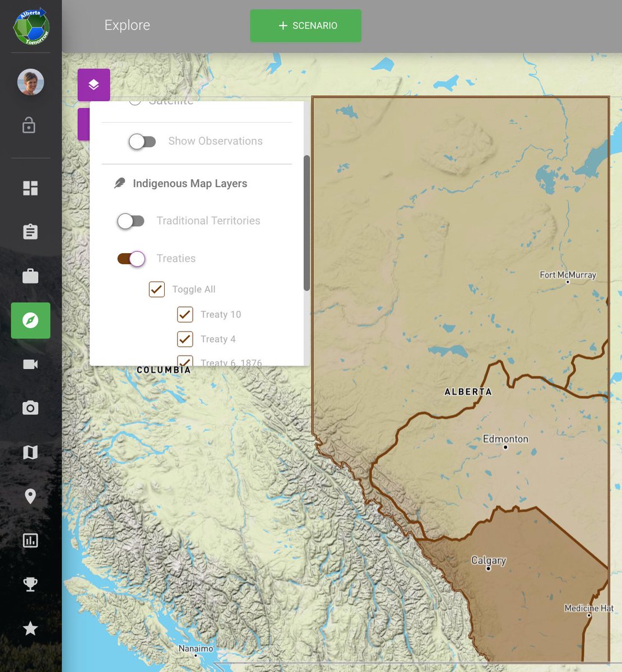Viewport: 622px width, 672px height.
Task: Select the location pin icon
Action: click(x=30, y=496)
